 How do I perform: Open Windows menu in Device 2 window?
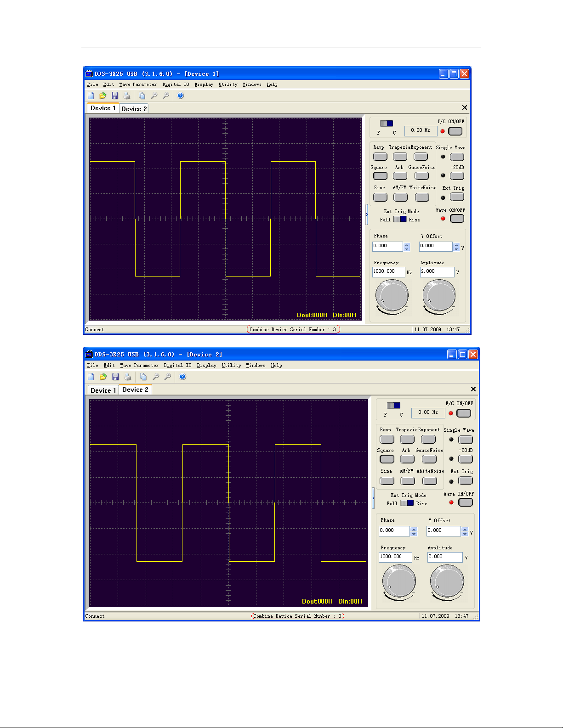tap(256, 366)
